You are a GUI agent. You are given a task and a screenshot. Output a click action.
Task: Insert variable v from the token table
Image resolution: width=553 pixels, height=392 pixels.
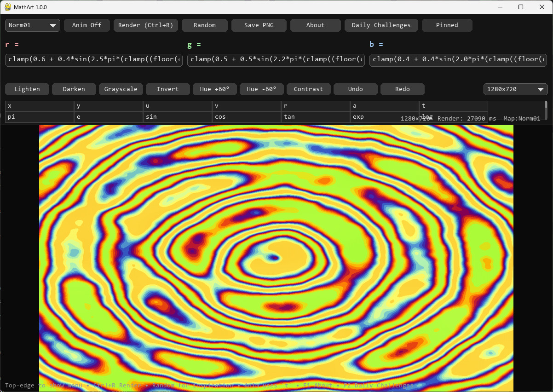[247, 106]
